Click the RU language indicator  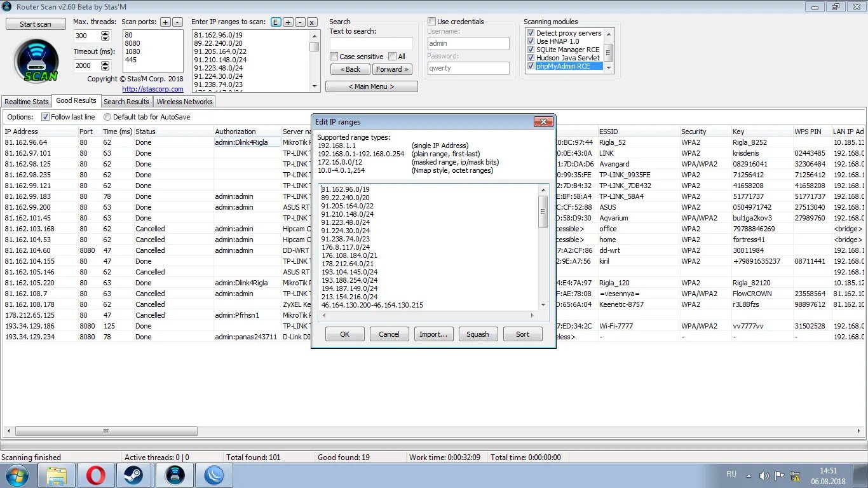pos(731,474)
